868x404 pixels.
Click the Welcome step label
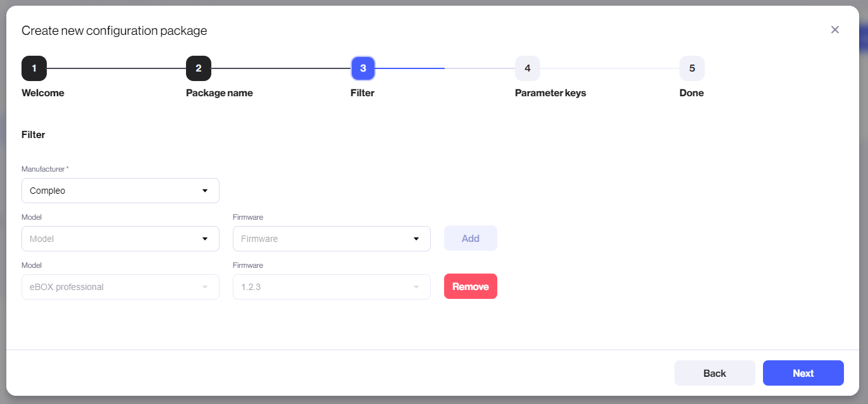pos(43,93)
